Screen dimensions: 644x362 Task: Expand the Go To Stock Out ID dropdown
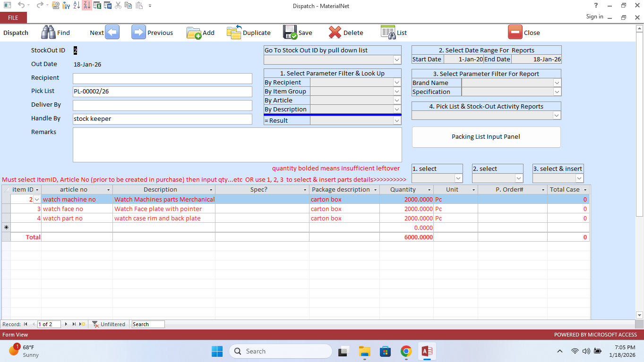tap(397, 60)
